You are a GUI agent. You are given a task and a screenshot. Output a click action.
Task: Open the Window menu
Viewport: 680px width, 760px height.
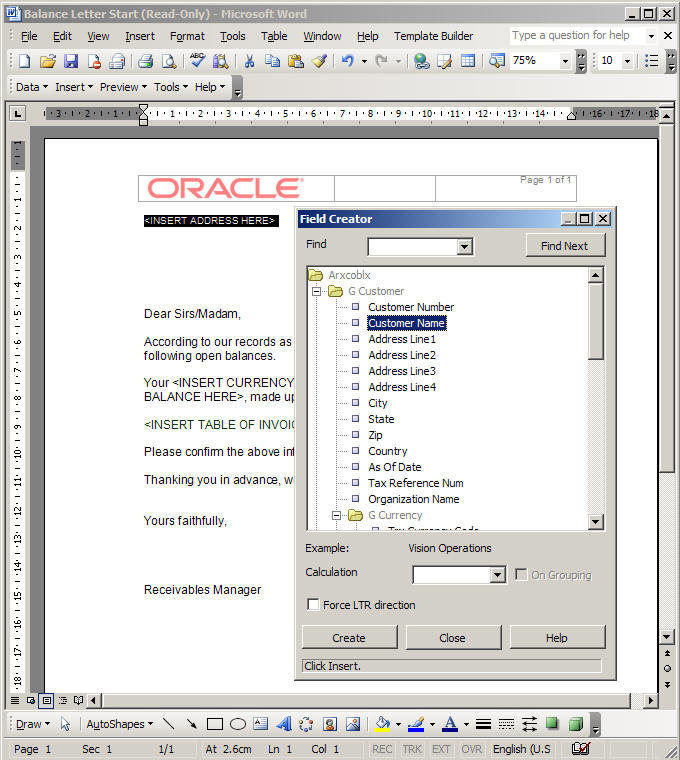(x=322, y=36)
